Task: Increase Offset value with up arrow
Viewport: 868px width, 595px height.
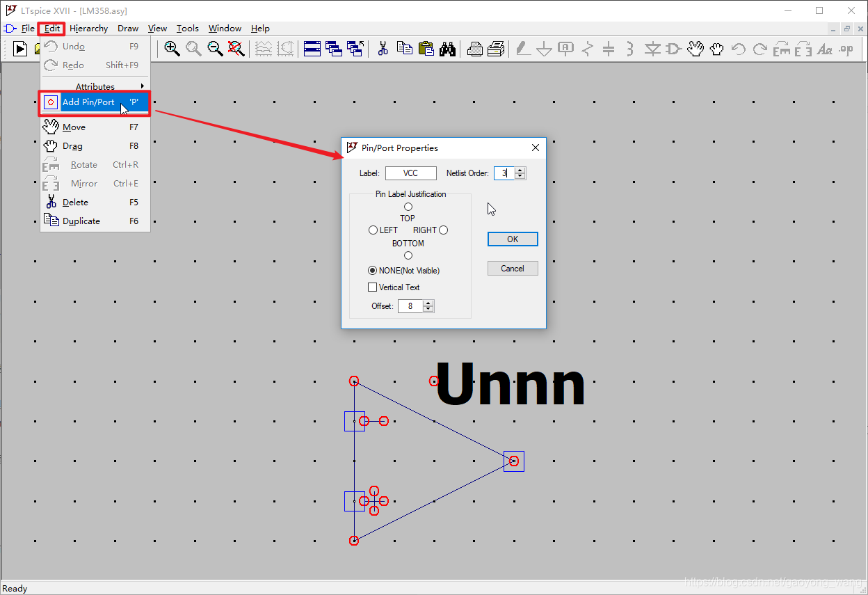Action: click(428, 303)
